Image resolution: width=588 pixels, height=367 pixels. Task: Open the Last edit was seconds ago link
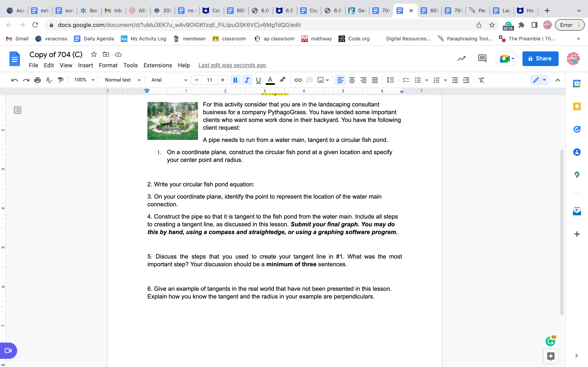coord(232,65)
